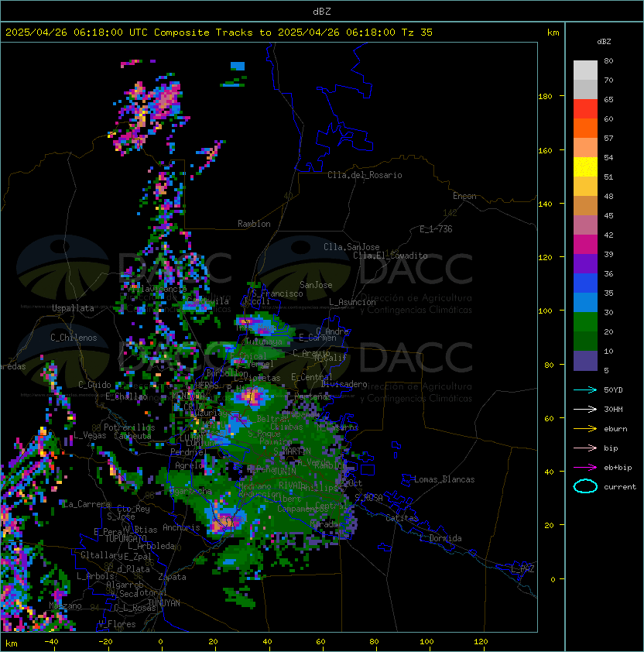Select the light gray 70-80 dBZ swatch
This screenshot has width=644, height=652.
point(585,70)
